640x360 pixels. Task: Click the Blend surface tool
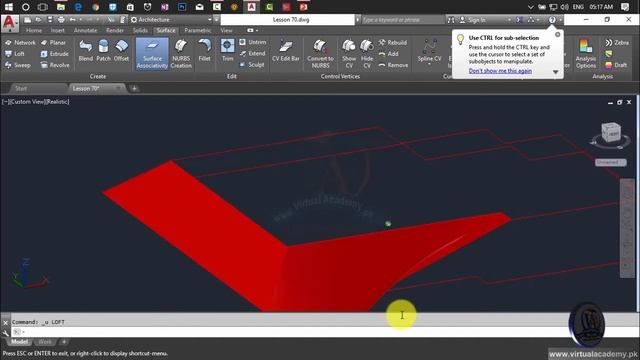pos(86,50)
